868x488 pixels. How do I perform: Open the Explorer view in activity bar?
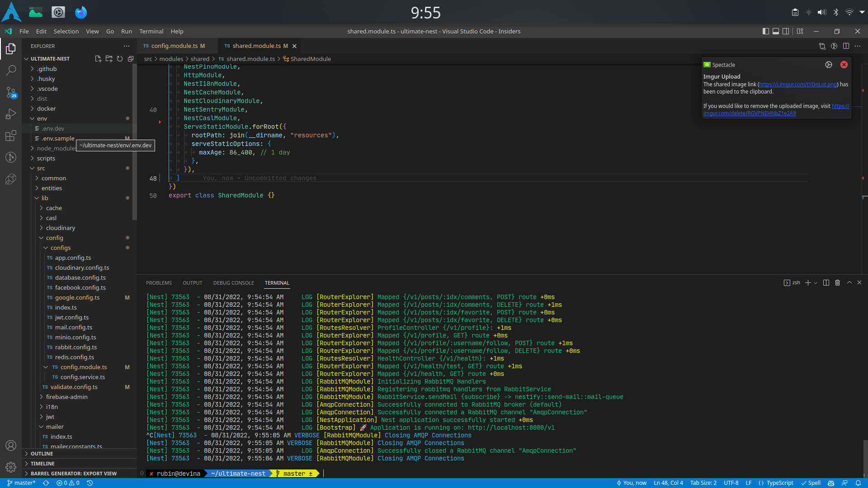11,49
